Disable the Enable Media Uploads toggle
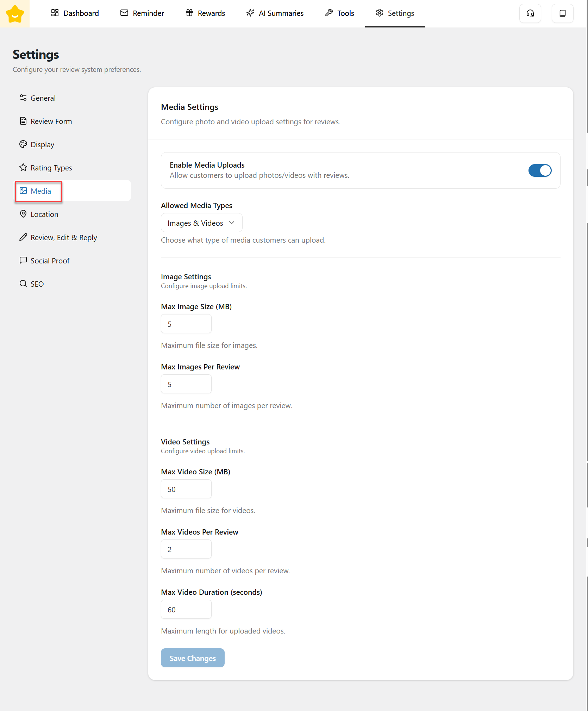The image size is (588, 711). coord(540,170)
